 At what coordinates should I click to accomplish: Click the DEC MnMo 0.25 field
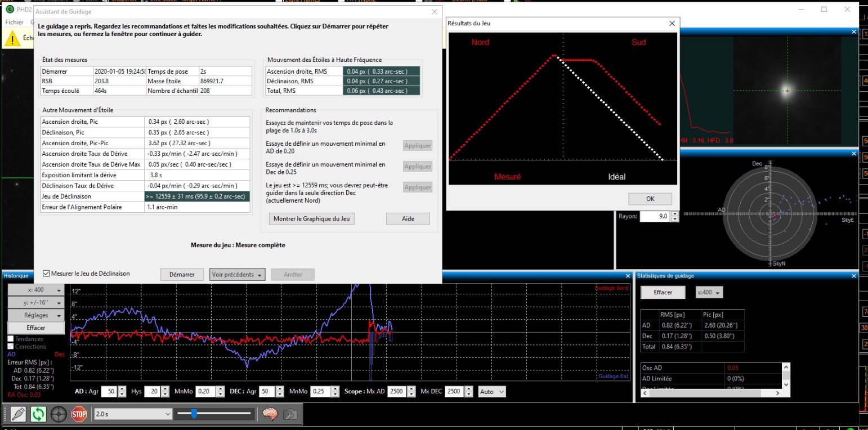point(321,391)
